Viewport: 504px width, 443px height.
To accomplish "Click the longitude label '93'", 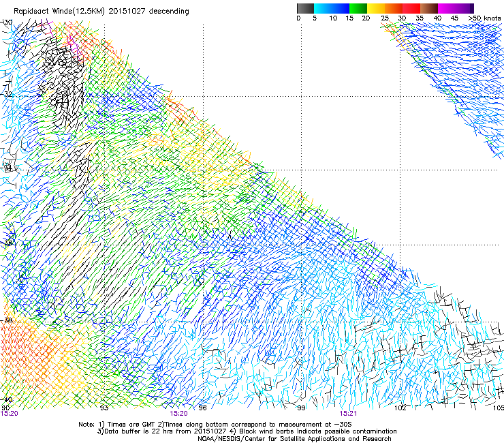I will tap(104, 408).
